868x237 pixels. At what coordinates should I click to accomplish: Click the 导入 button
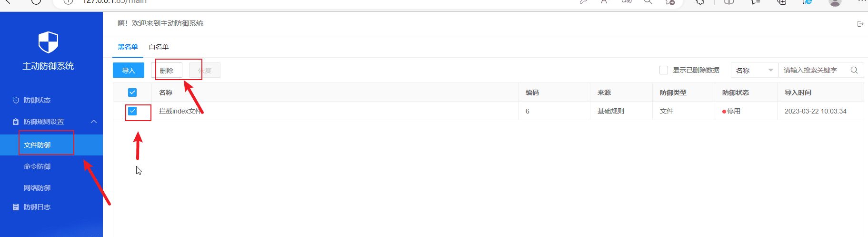(x=129, y=70)
